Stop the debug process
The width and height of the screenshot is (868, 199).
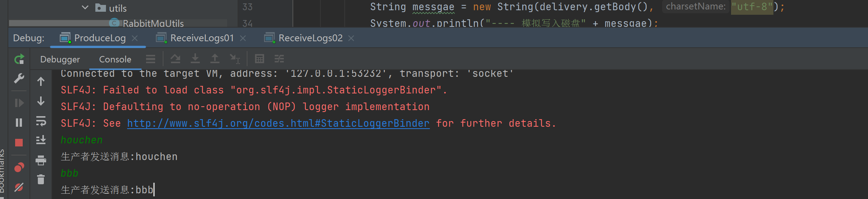coord(19,143)
